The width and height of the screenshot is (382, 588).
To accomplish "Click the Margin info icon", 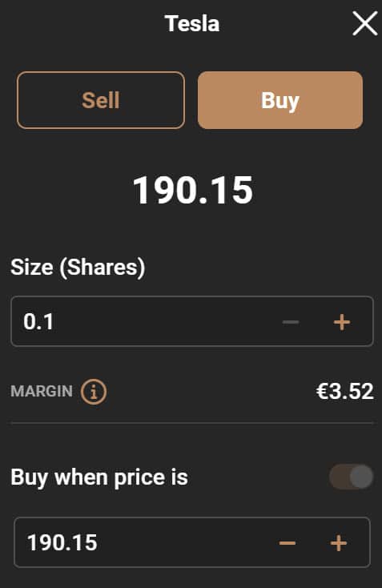I will [94, 392].
